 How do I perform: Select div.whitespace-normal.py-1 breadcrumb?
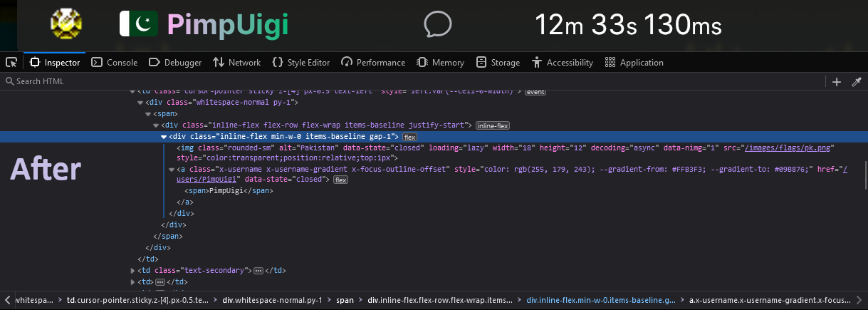pyautogui.click(x=273, y=301)
